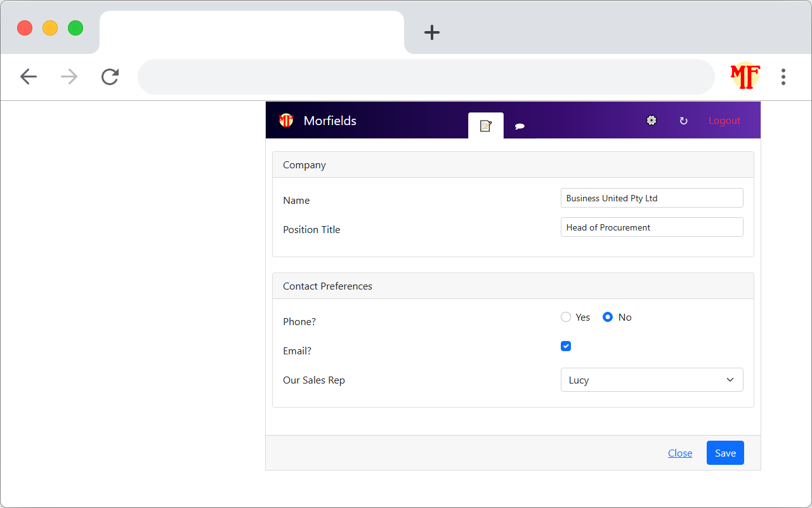Switch to the chat messages tab
This screenshot has width=812, height=508.
(x=520, y=126)
